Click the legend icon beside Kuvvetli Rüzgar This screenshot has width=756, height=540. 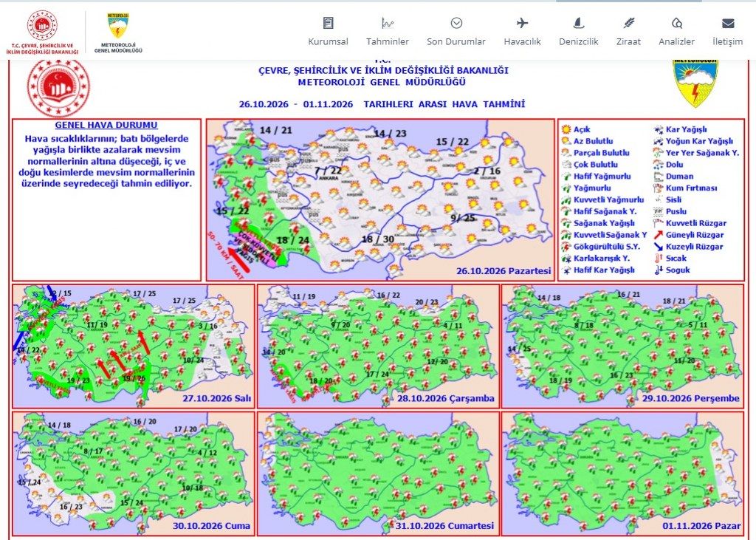(659, 223)
